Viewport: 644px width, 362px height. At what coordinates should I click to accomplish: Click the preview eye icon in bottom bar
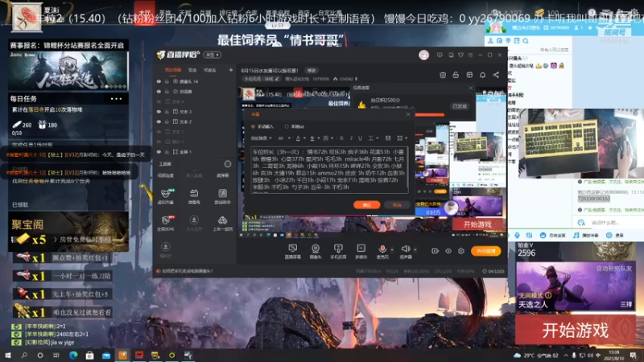pos(448,251)
